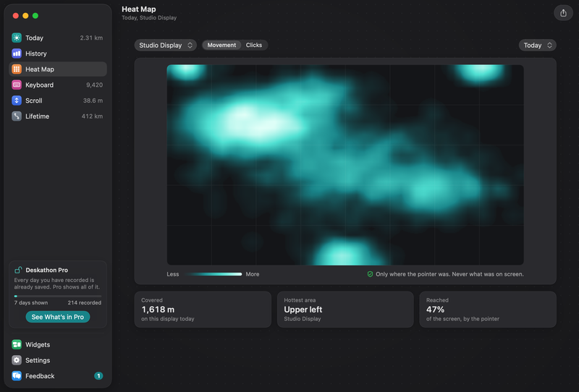579x392 pixels.
Task: Click the heat map visualization
Action: click(x=345, y=165)
